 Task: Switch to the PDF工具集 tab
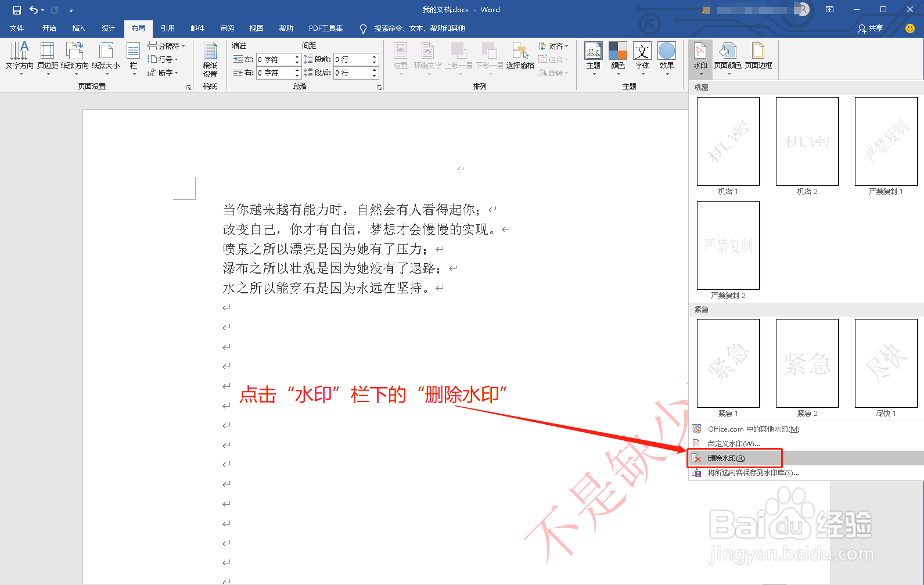tap(326, 28)
